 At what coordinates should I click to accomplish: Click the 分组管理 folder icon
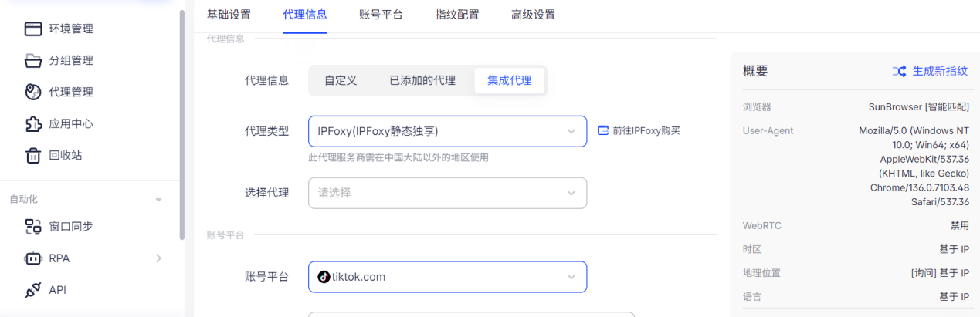(x=32, y=60)
